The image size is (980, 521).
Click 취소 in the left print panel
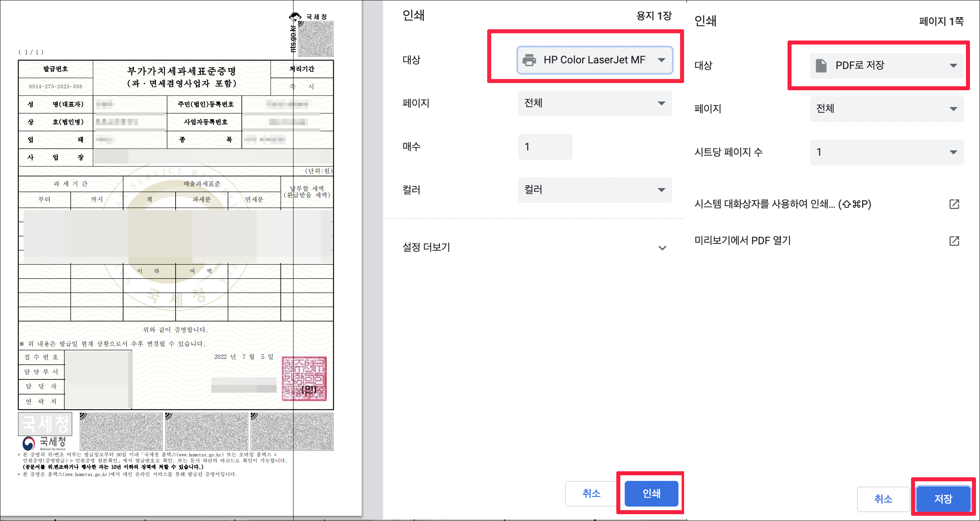click(591, 493)
